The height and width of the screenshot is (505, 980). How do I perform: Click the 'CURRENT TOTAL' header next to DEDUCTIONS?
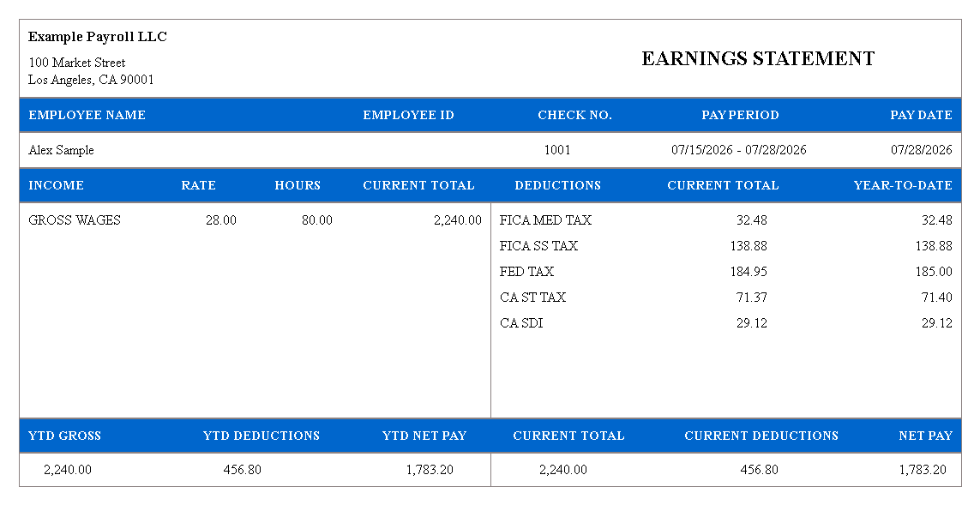[723, 186]
